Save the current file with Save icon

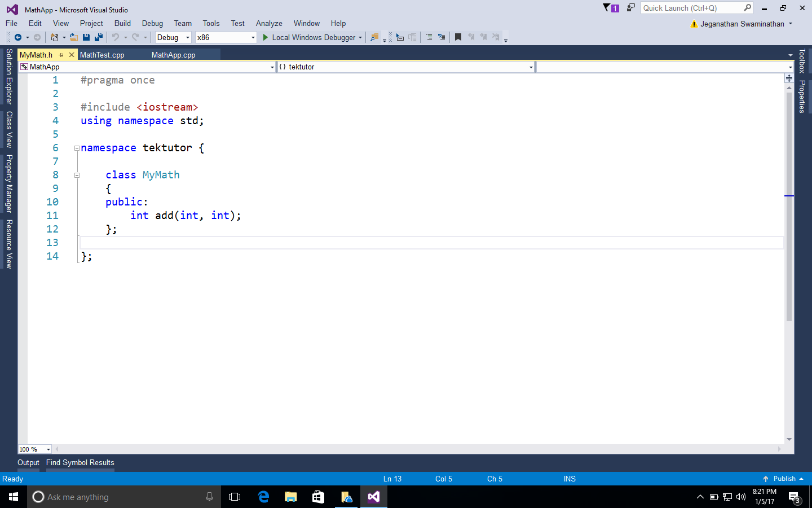(86, 37)
